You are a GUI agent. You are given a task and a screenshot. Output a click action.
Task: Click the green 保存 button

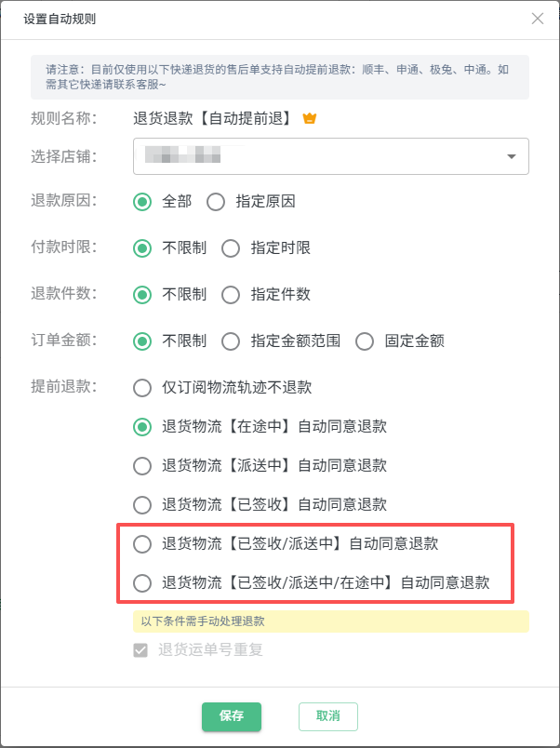pyautogui.click(x=232, y=716)
